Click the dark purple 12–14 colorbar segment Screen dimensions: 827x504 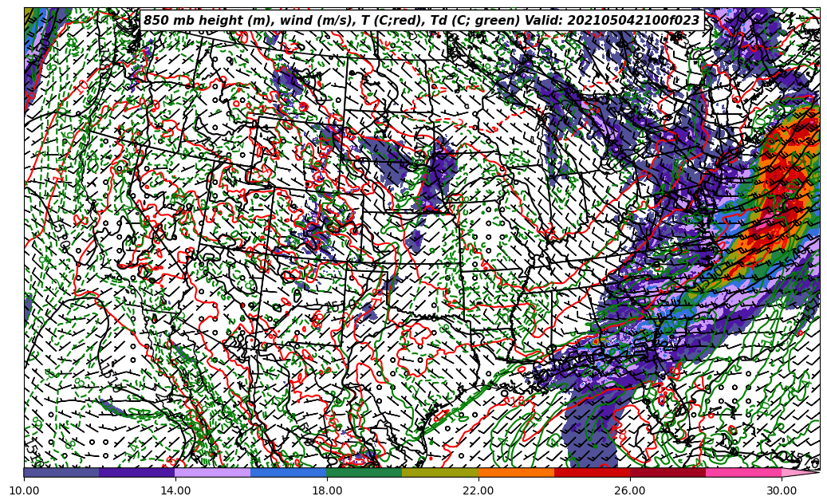pyautogui.click(x=137, y=472)
